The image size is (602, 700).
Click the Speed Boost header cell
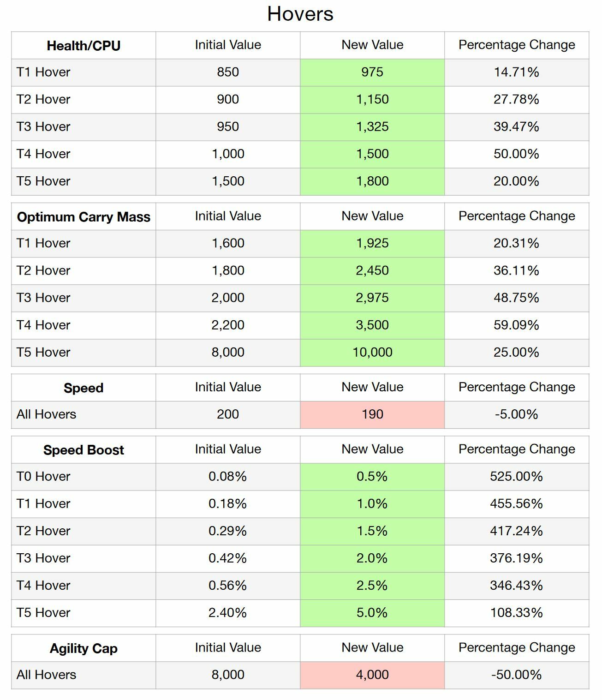[83, 450]
